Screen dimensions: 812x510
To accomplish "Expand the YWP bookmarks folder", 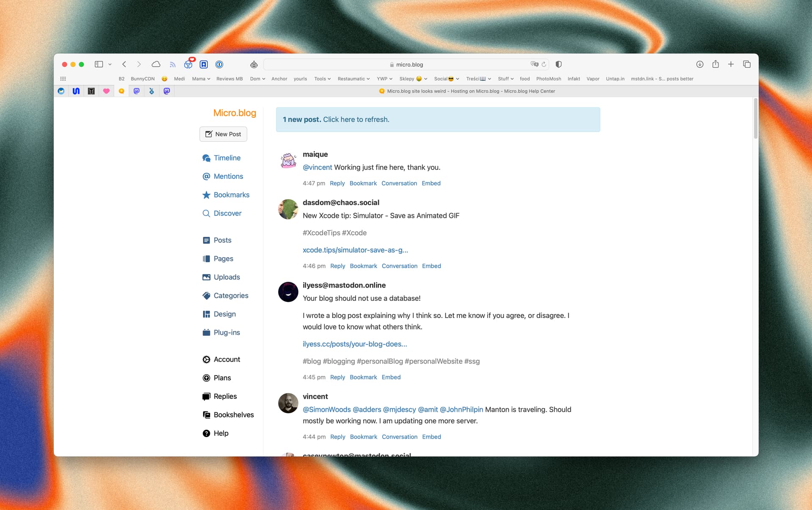I will point(384,79).
